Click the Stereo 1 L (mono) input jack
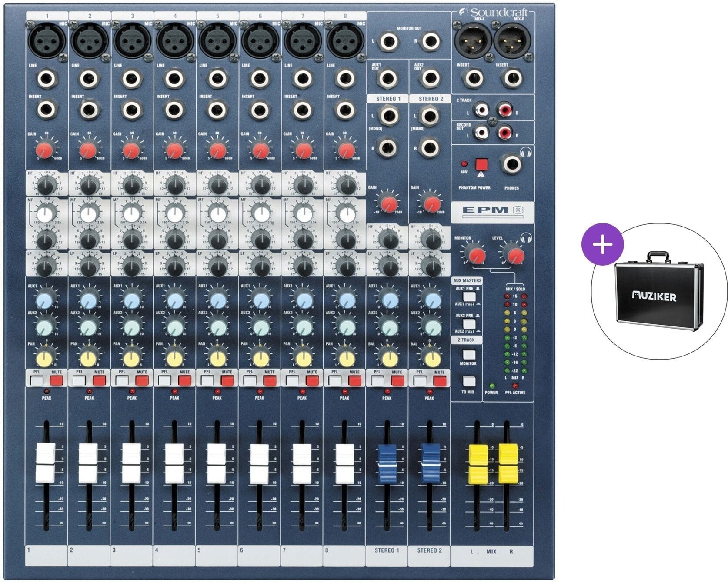 pyautogui.click(x=388, y=116)
